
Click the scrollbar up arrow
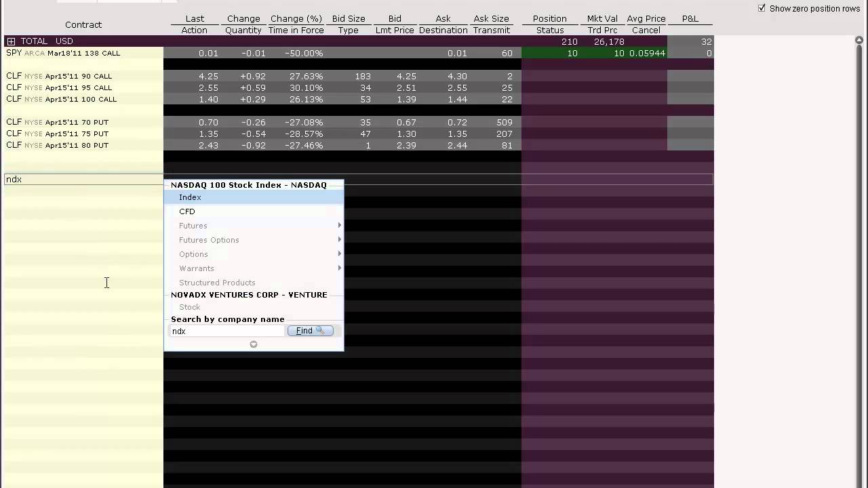(x=861, y=40)
